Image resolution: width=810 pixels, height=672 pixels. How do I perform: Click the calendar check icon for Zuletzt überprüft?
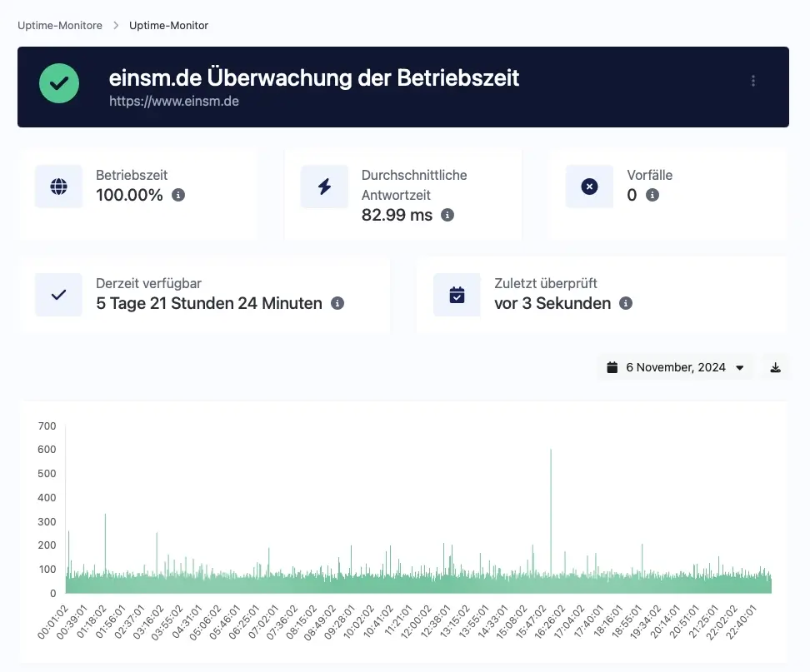(457, 295)
